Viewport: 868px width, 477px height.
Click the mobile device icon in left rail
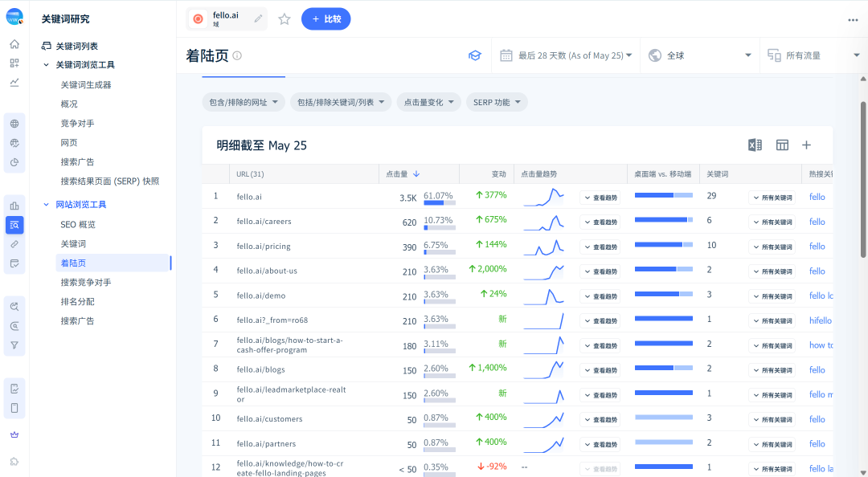coord(14,408)
